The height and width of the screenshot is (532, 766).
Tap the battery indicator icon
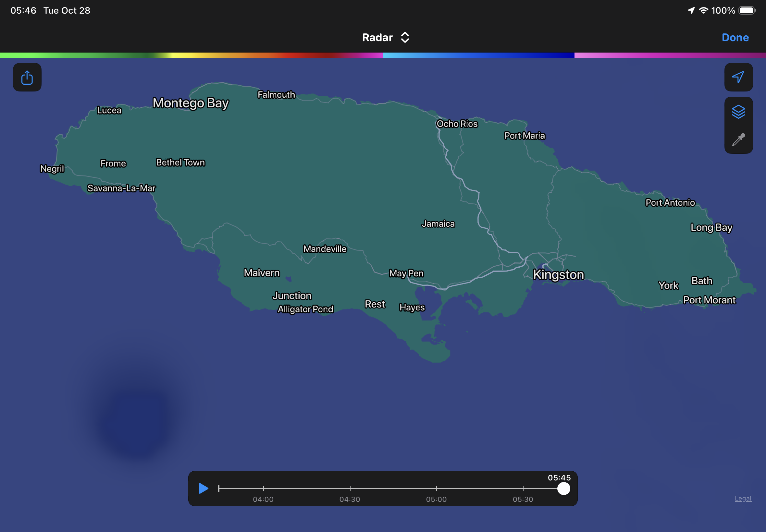click(x=747, y=10)
